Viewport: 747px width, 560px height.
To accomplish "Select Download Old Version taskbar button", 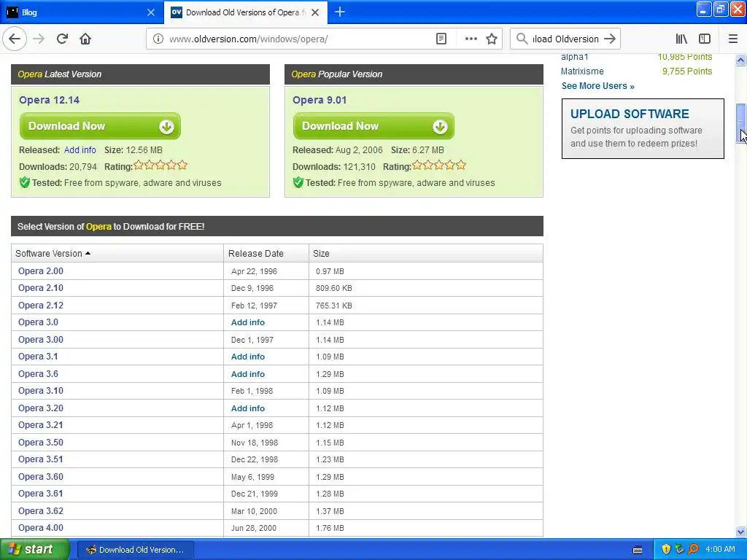I will 135,550.
